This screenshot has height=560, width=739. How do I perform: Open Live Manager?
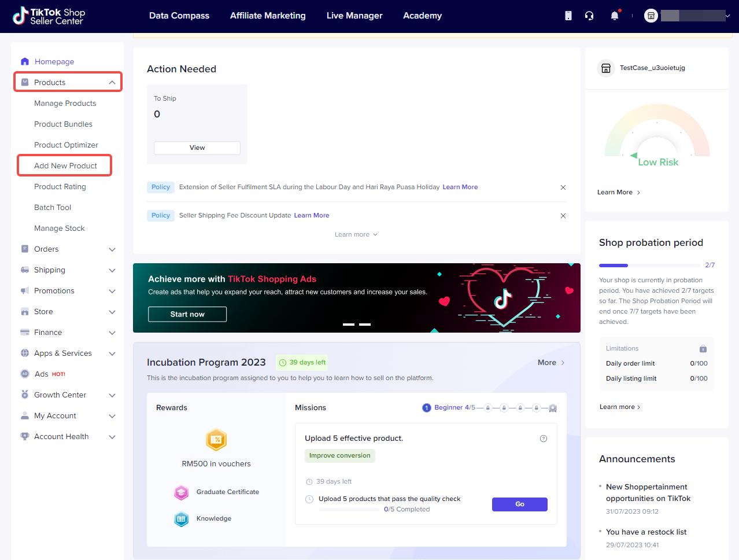coord(354,16)
